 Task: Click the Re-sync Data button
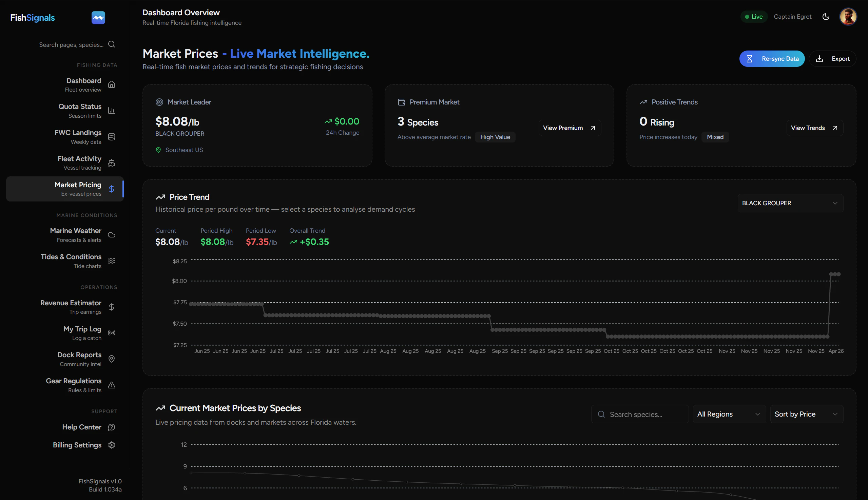(x=772, y=59)
